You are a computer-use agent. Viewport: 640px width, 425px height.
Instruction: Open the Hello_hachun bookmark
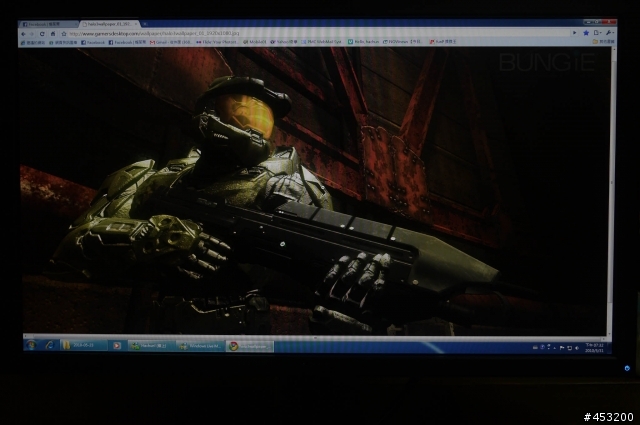[363, 42]
